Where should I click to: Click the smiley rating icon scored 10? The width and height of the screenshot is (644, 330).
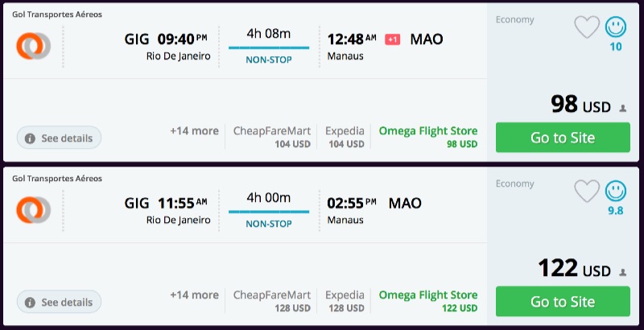tap(616, 27)
